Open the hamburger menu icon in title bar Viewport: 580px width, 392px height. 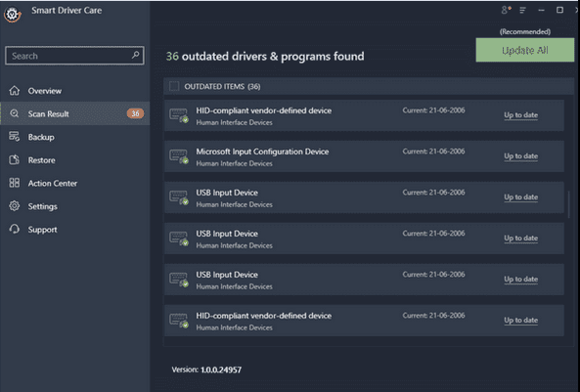coord(522,11)
